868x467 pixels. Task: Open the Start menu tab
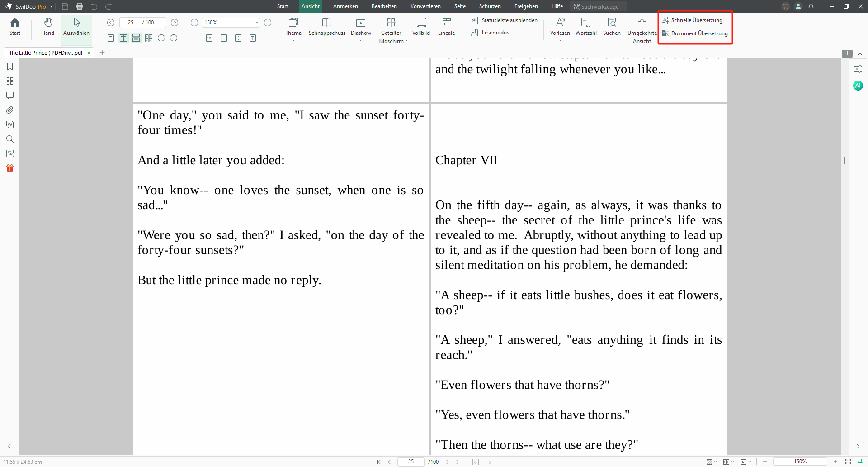(x=283, y=6)
